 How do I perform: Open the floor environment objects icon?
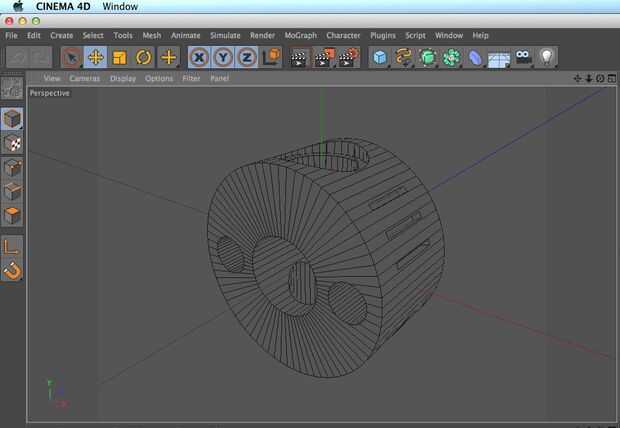click(499, 58)
